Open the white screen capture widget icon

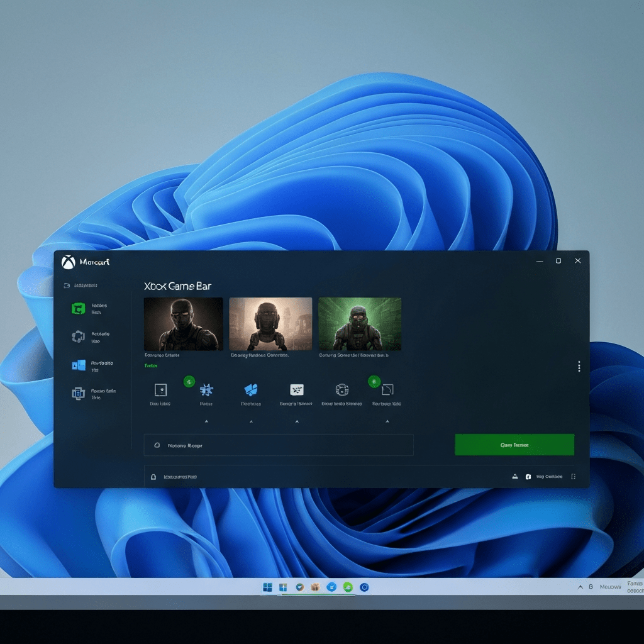click(297, 389)
